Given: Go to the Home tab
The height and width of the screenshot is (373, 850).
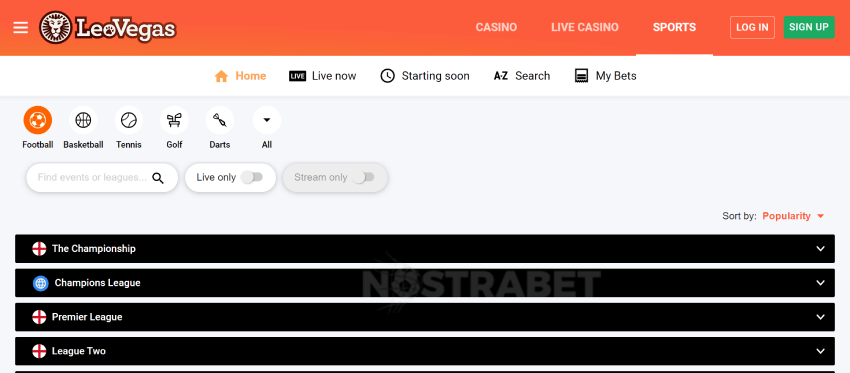Looking at the screenshot, I should coord(250,76).
